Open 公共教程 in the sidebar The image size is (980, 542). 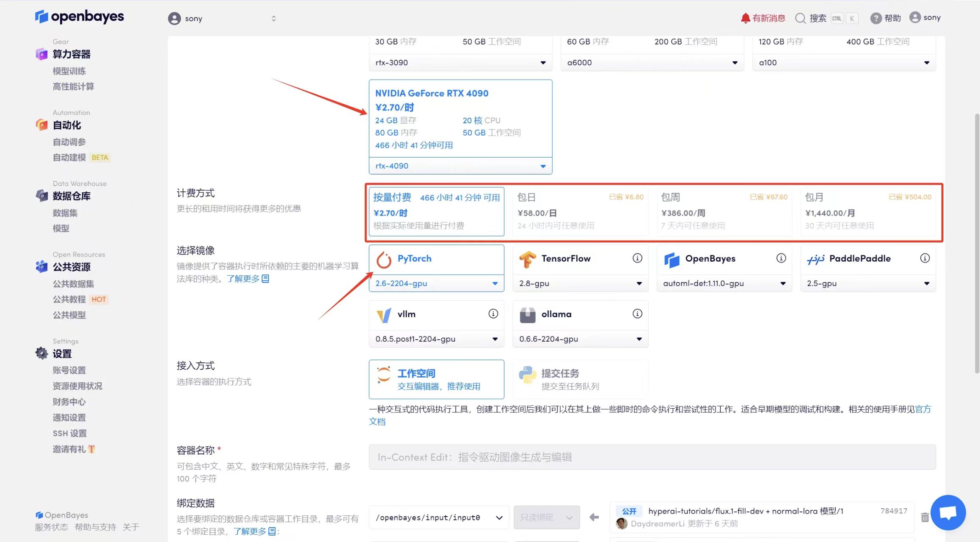click(x=69, y=299)
